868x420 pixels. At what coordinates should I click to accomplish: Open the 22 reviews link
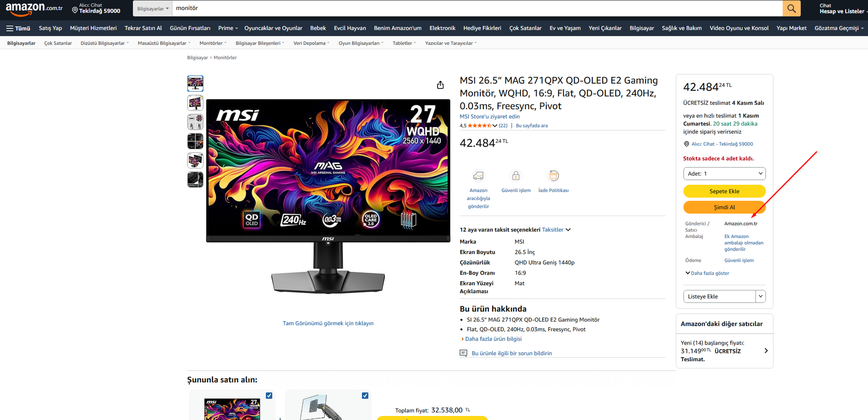503,126
